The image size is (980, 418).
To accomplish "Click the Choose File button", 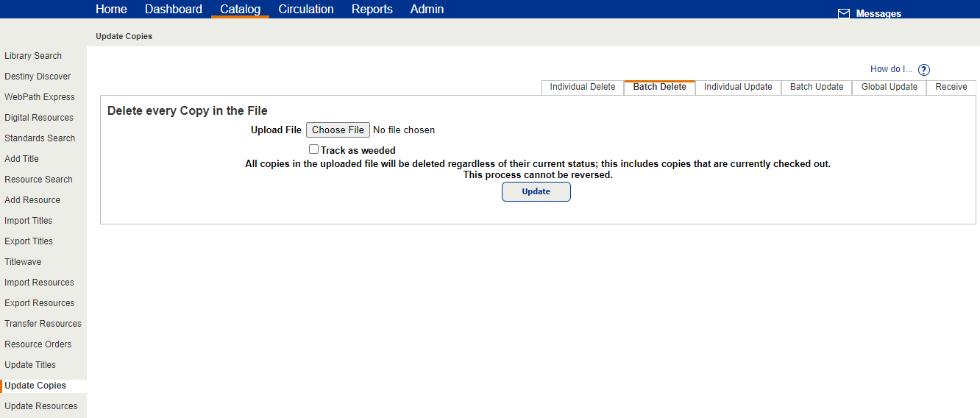I will pos(338,130).
